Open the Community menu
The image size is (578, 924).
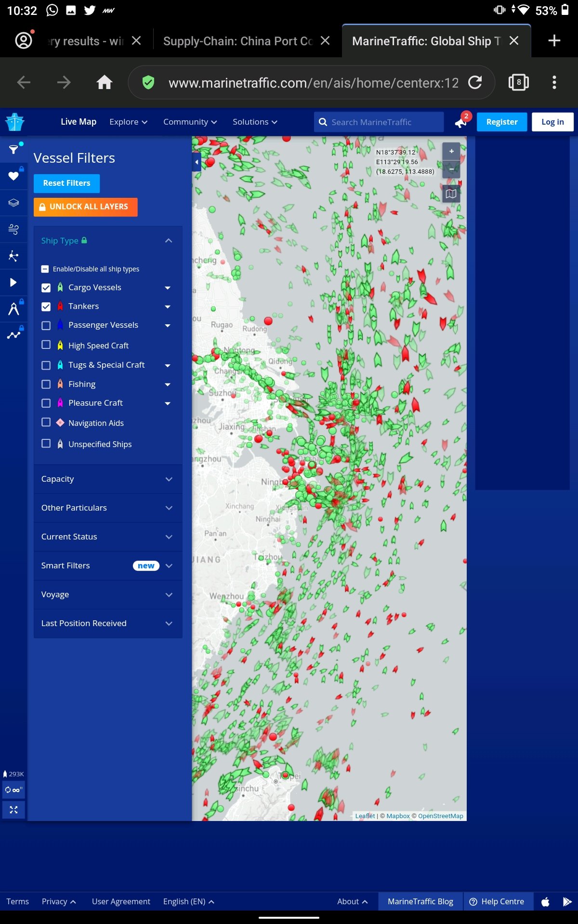pyautogui.click(x=190, y=122)
